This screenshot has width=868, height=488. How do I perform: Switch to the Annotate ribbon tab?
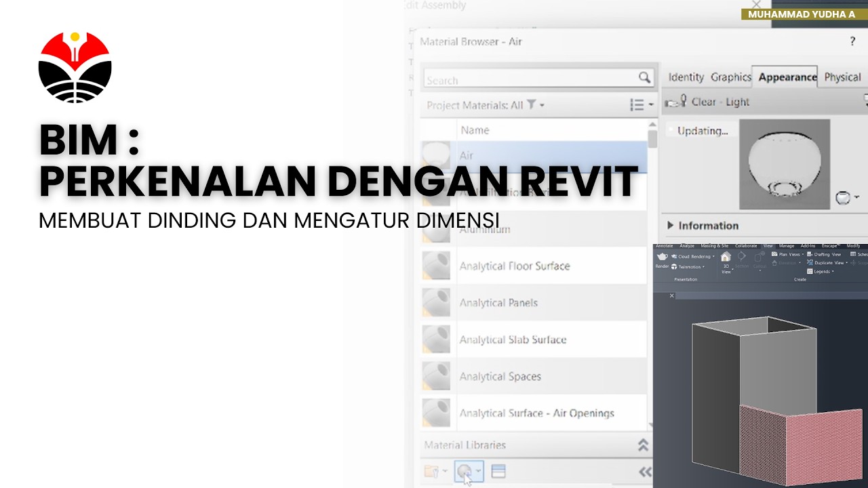pos(665,246)
